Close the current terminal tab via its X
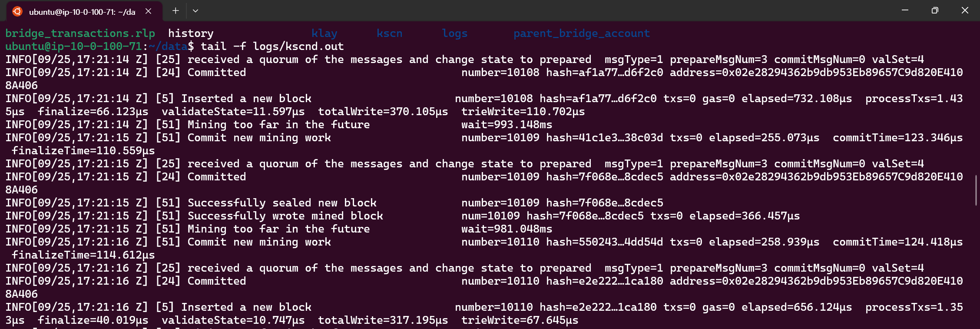The width and height of the screenshot is (980, 329). coord(148,11)
